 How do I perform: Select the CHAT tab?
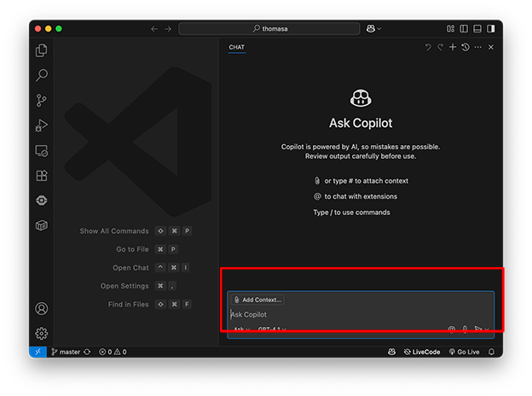coord(236,47)
